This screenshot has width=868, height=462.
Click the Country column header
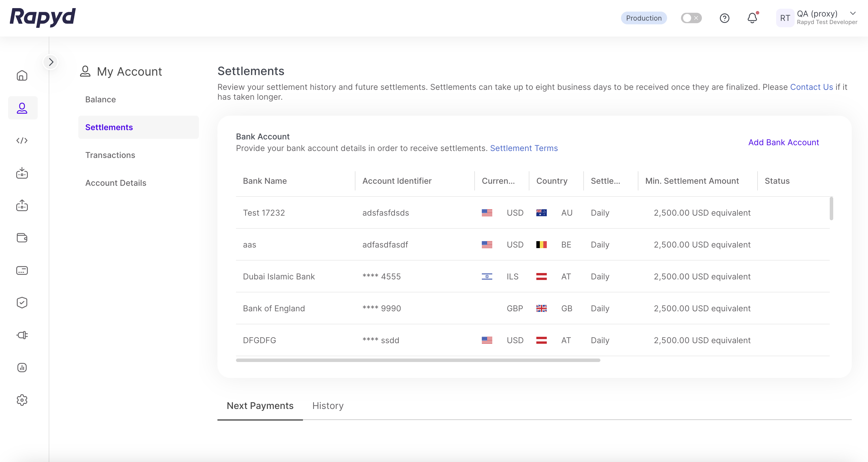[x=552, y=181]
